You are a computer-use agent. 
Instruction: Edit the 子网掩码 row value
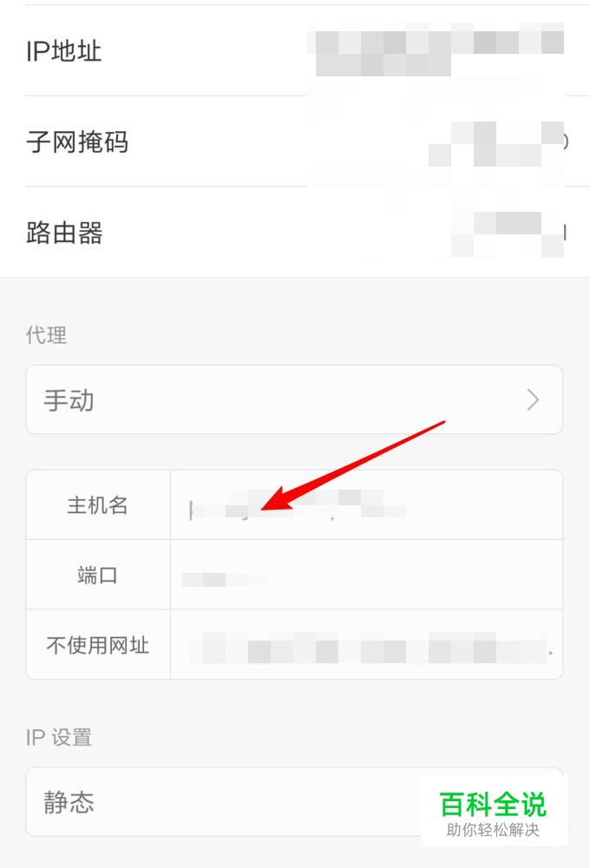click(x=496, y=141)
